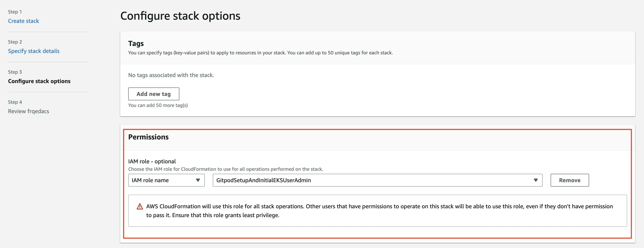Click the IAM role - optional label
Screen dimensions: 644x248
(152, 161)
